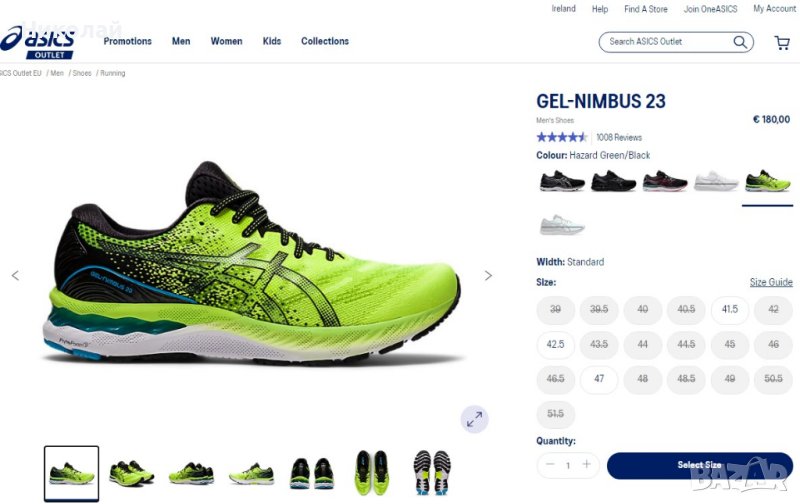The height and width of the screenshot is (504, 800).
Task: Change country from Ireland
Action: point(563,9)
